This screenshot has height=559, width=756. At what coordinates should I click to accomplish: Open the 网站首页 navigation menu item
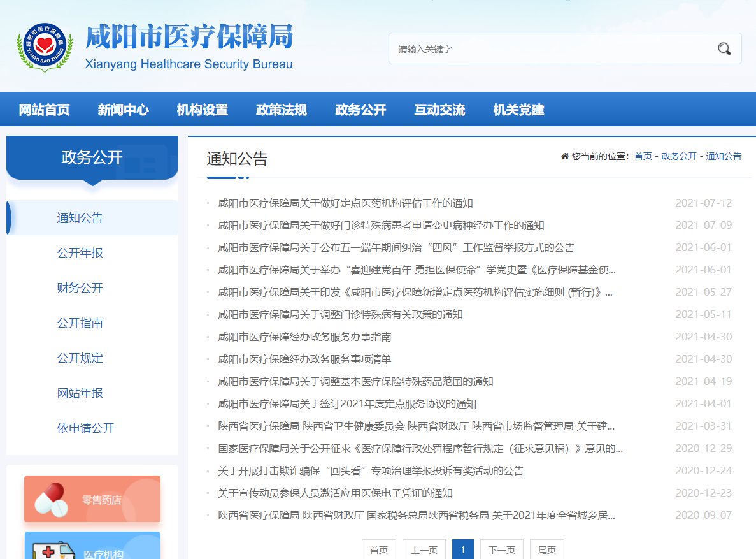click(44, 110)
